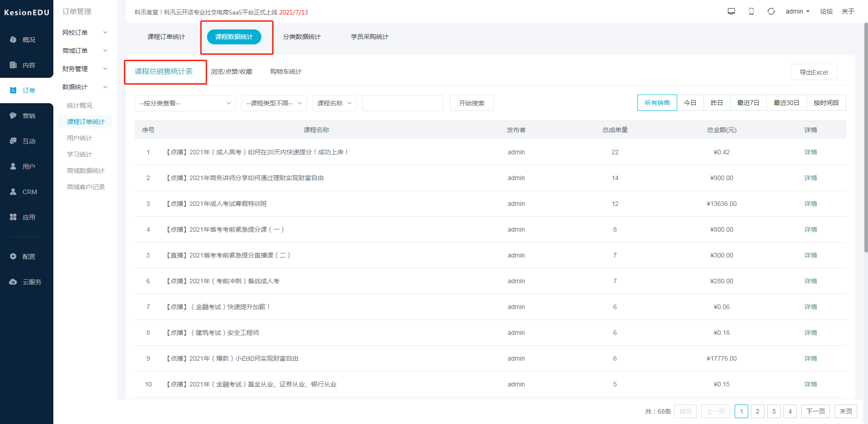868x424 pixels.
Task: Focus the course search text field
Action: tap(402, 103)
